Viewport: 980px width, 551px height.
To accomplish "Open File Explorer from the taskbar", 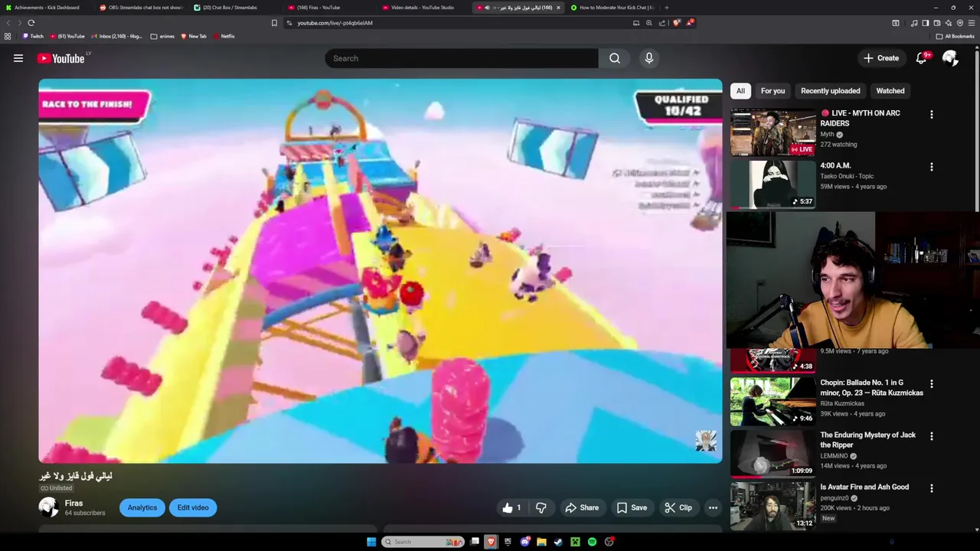I will (x=541, y=542).
